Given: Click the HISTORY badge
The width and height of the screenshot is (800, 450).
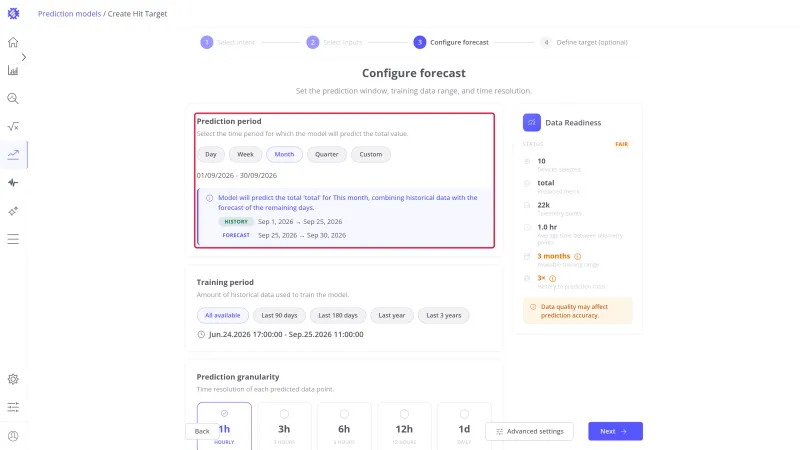Looking at the screenshot, I should pyautogui.click(x=236, y=222).
